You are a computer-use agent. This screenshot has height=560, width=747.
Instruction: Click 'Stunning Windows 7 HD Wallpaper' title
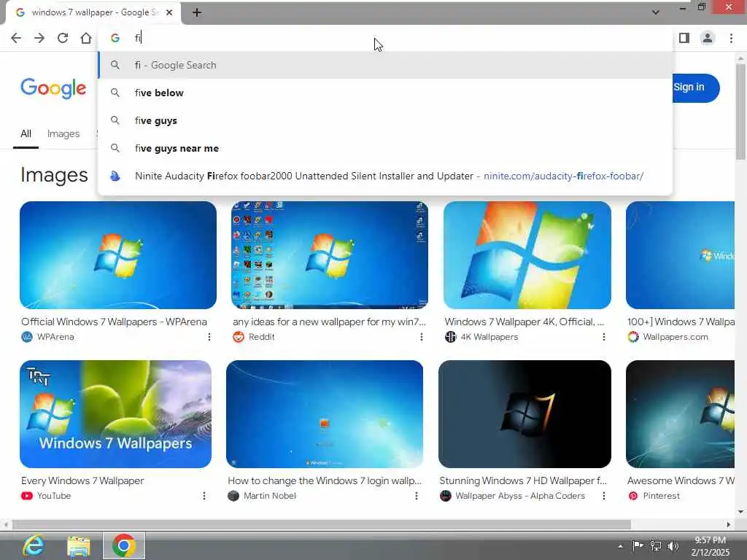[x=523, y=481]
